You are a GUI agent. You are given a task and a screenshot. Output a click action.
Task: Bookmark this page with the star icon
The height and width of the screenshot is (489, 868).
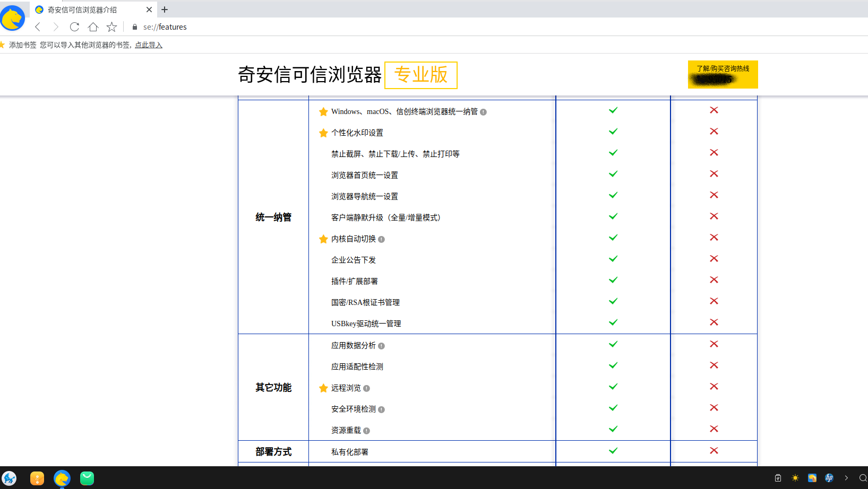pos(111,27)
